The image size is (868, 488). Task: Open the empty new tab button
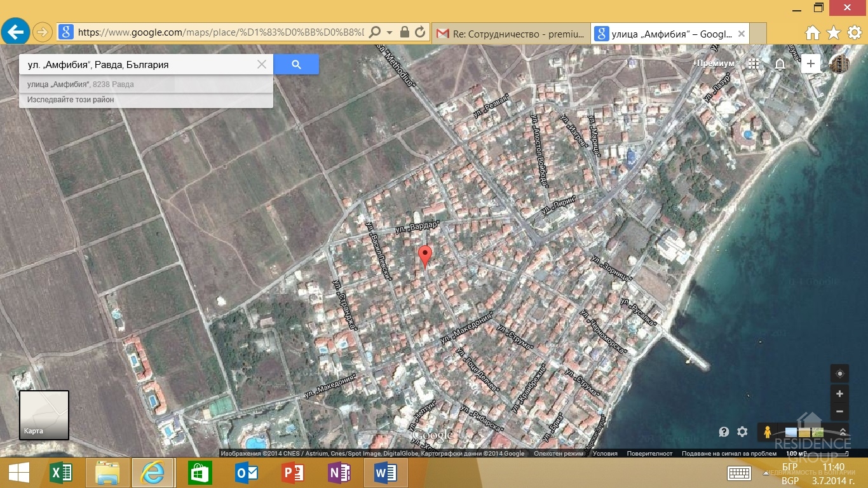758,34
